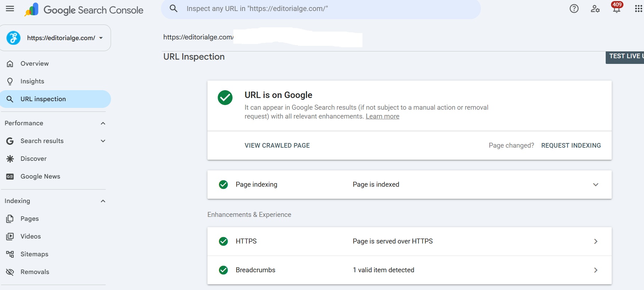
Task: Open Videos indexing report
Action: point(55,236)
